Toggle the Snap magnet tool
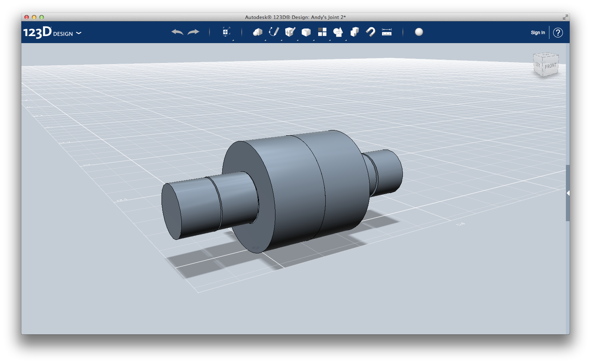This screenshot has height=364, width=591. [x=371, y=32]
